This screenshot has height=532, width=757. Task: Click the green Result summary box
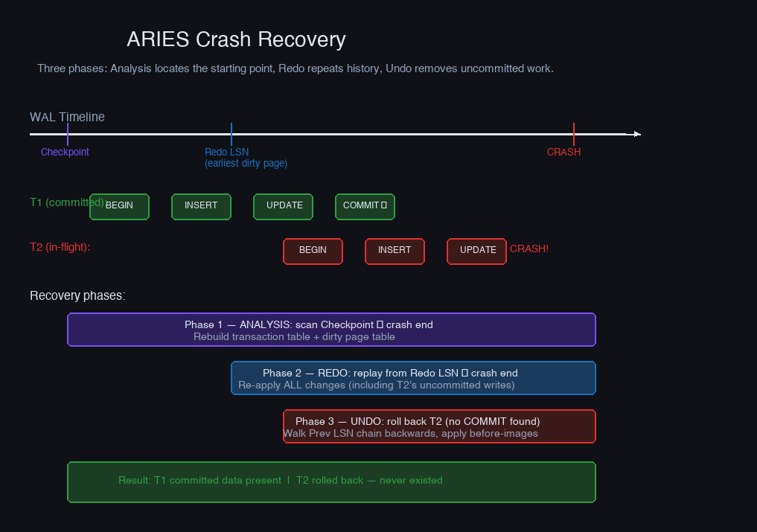[x=331, y=481]
